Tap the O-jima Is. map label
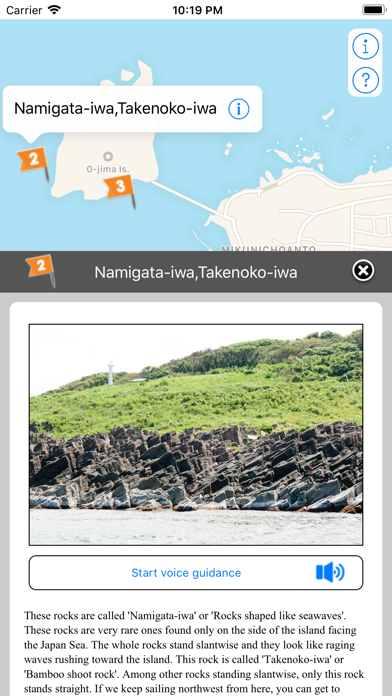This screenshot has height=696, width=392. pos(107,169)
